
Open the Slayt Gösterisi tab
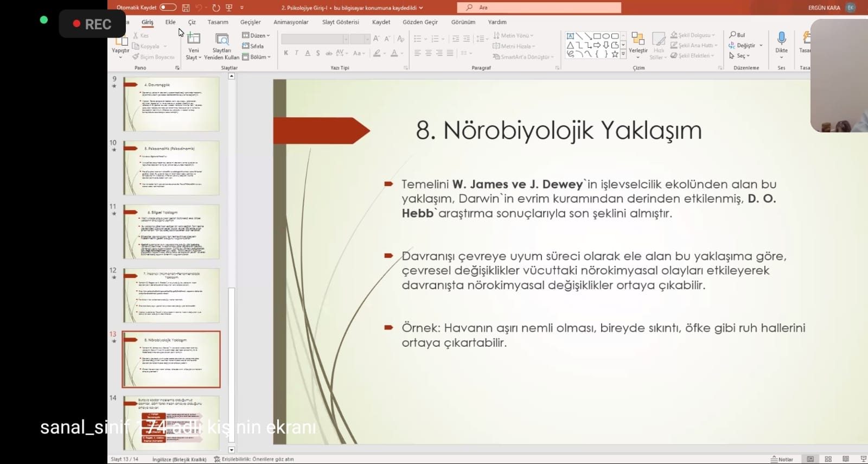pos(341,22)
